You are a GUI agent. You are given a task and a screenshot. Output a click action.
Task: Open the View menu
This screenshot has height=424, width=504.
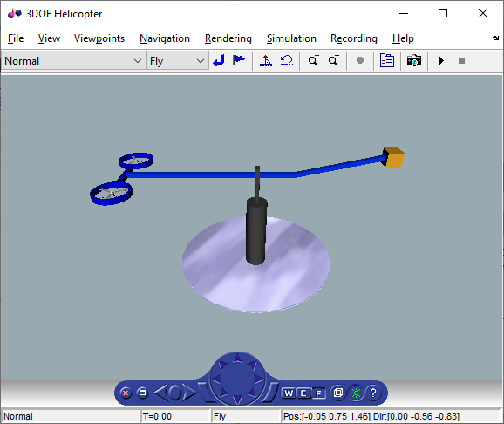(49, 38)
